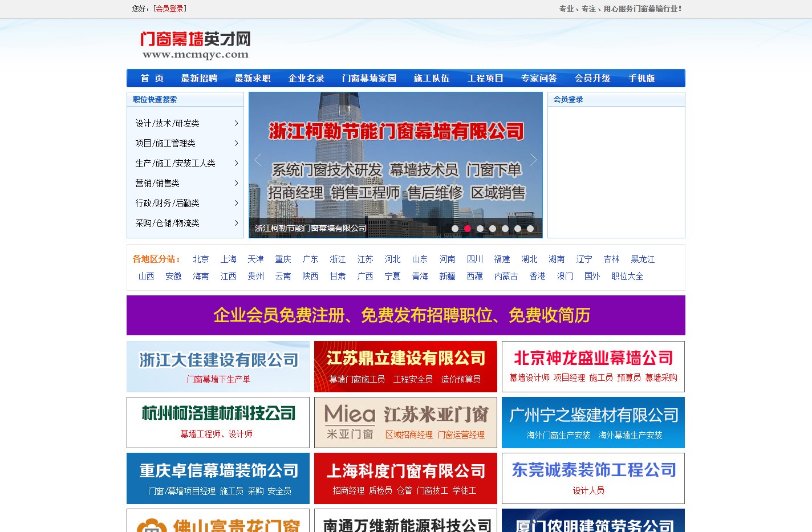Viewport: 812px width, 532px height.
Task: Select the sixth carousel dot indicator
Action: coord(518,229)
